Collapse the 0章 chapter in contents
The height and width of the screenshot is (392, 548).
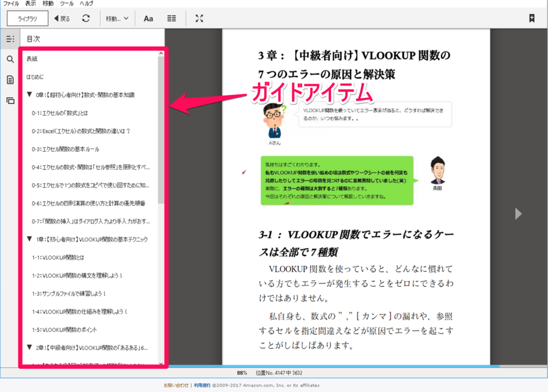point(29,94)
